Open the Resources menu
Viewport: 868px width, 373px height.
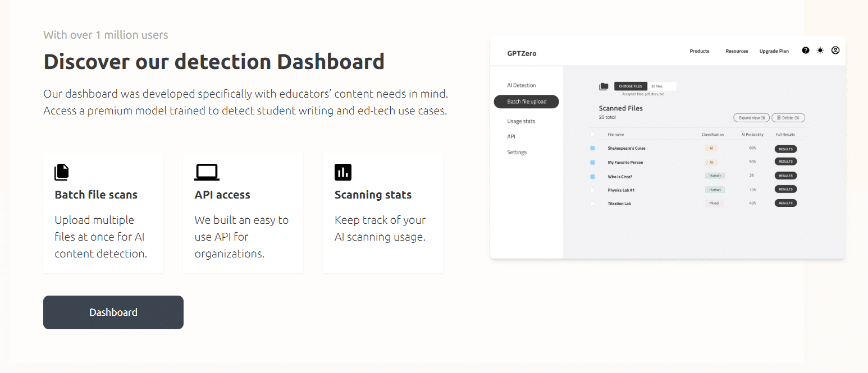click(737, 51)
